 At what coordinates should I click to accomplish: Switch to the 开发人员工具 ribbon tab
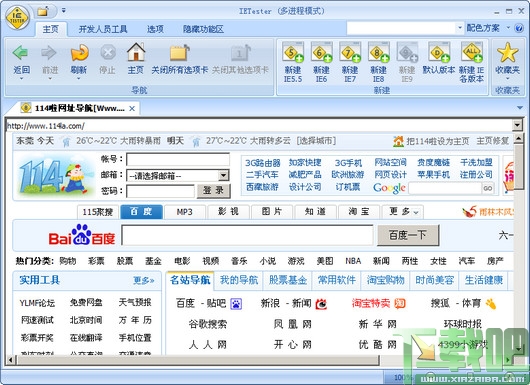(x=103, y=29)
